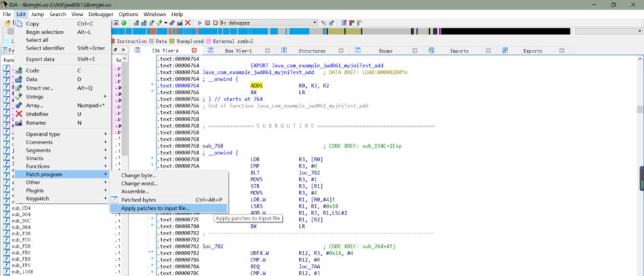Switch to the Hex View-1 tab
This screenshot has height=276, width=644.
pos(238,51)
